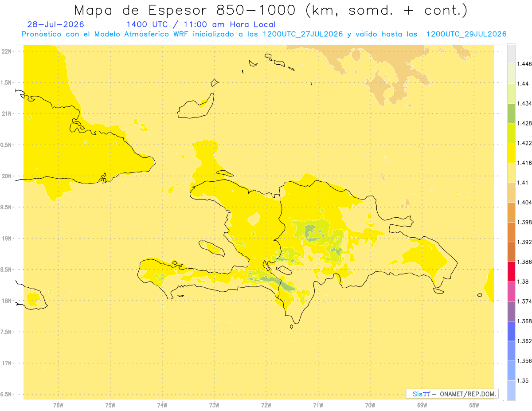
Task: Click the longitude label '73W'
Action: click(x=214, y=405)
